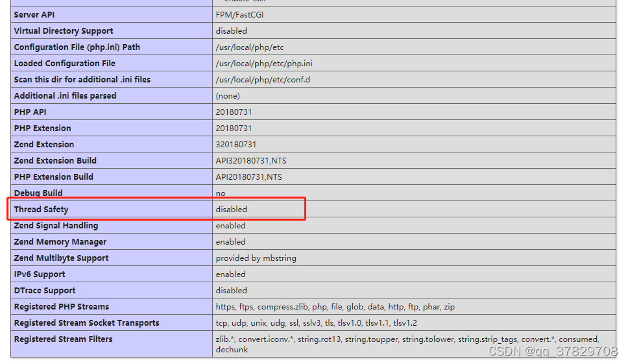The image size is (628, 364).
Task: Click 'Virtual Directory Support' label
Action: coord(64,31)
